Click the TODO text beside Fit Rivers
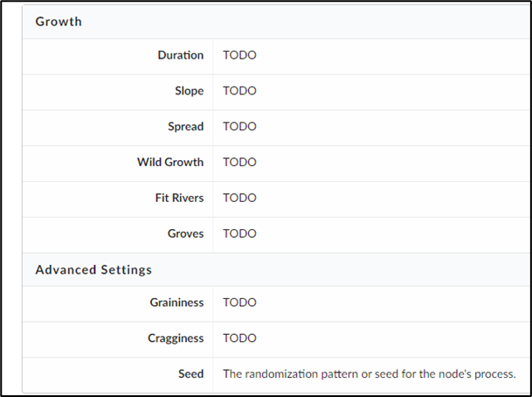 pos(239,198)
